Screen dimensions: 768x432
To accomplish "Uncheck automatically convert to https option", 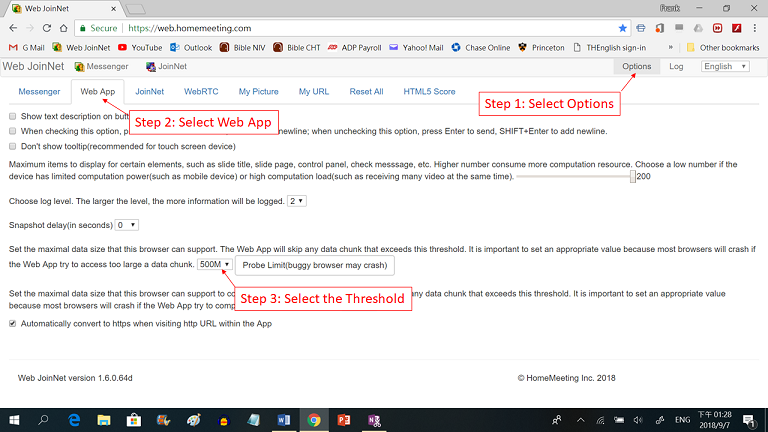I will coord(12,324).
